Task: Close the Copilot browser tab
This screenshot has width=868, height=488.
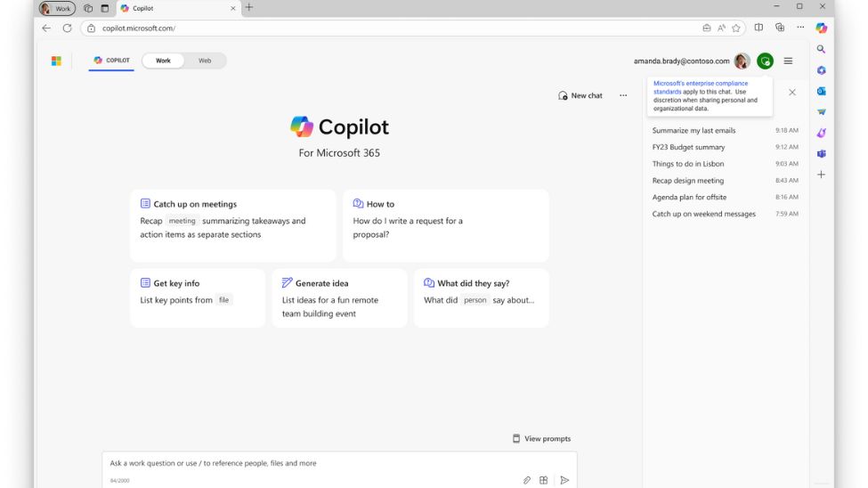Action: 233,8
